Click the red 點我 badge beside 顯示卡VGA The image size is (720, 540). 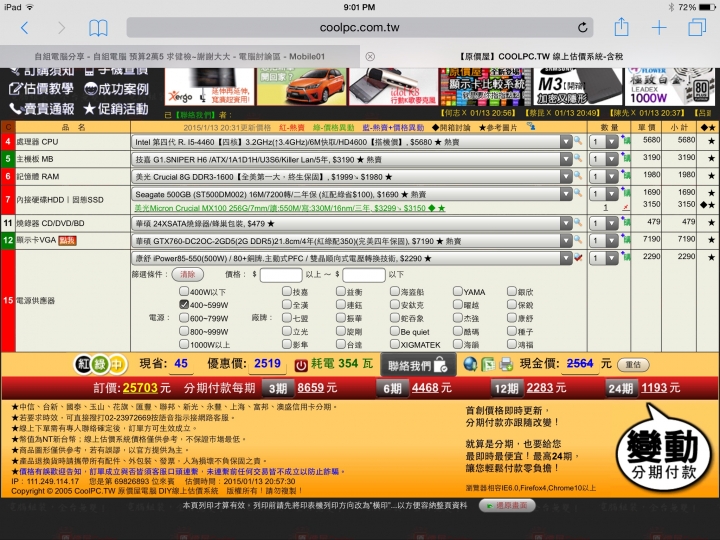point(68,241)
